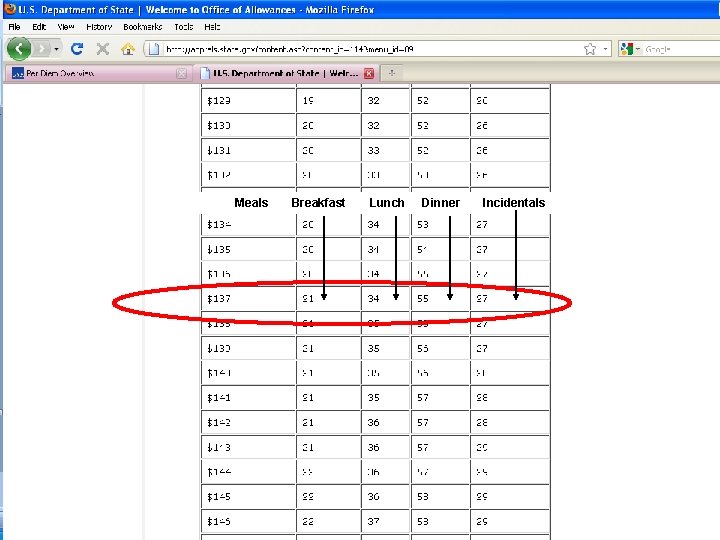Click breakfast value 21 in the $137 row
The height and width of the screenshot is (540, 720).
pyautogui.click(x=308, y=299)
